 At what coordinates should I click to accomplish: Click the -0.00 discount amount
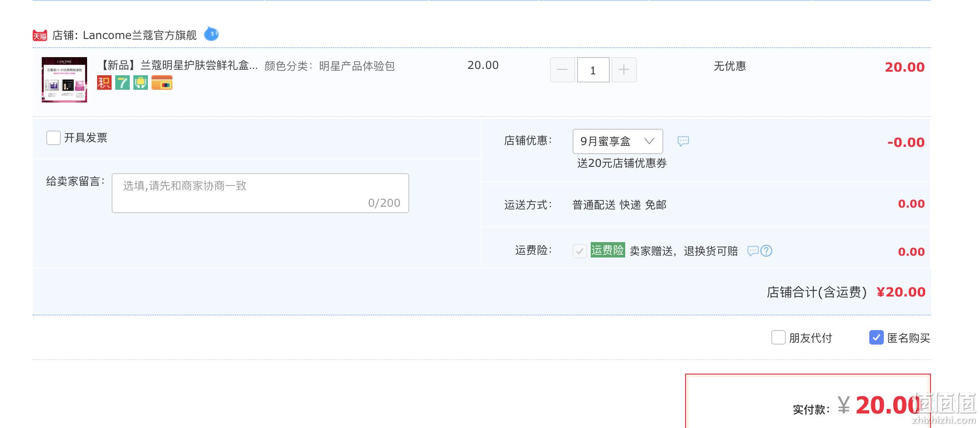click(x=906, y=142)
